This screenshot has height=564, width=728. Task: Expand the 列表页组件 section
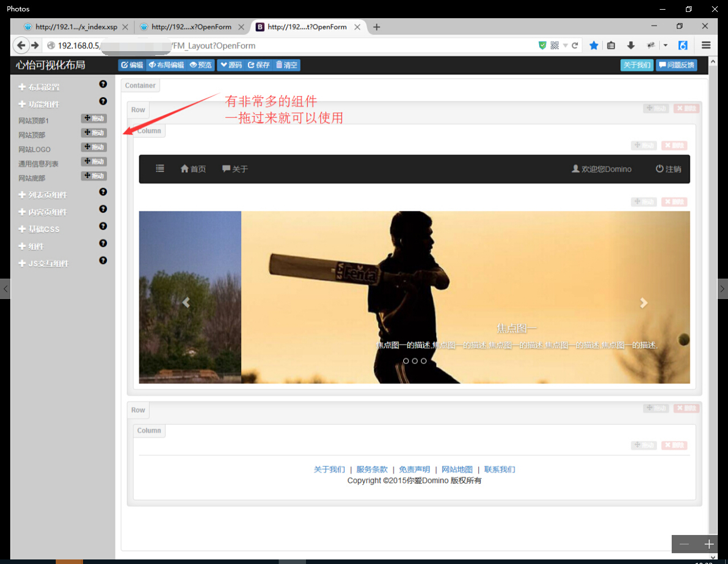point(43,195)
